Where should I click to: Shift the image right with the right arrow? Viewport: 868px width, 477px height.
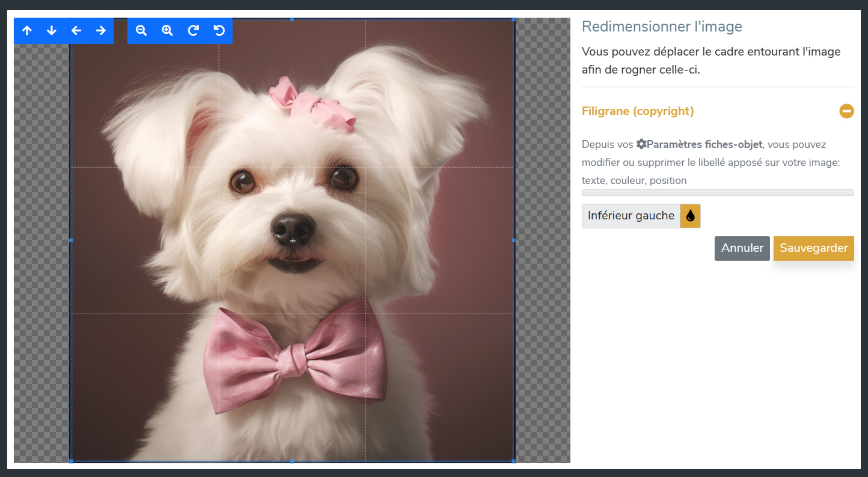coord(101,31)
